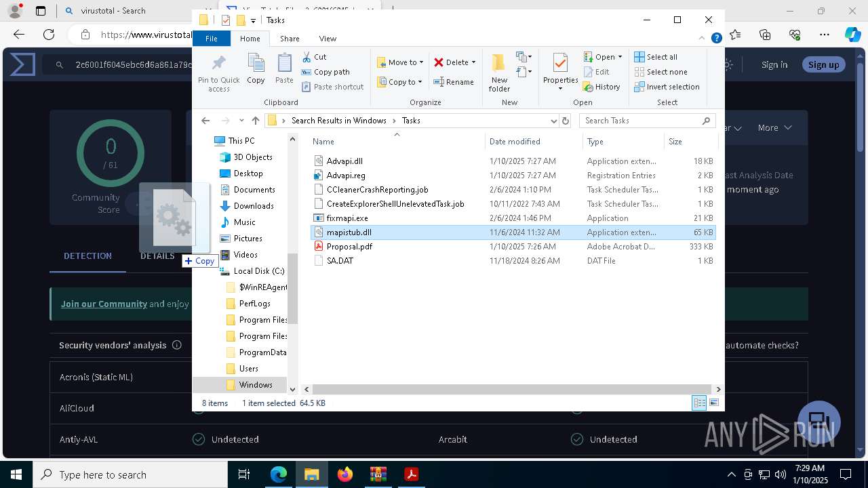Click horizontal scrollbar right arrow
Viewport: 868px width, 488px height.
pyautogui.click(x=718, y=389)
